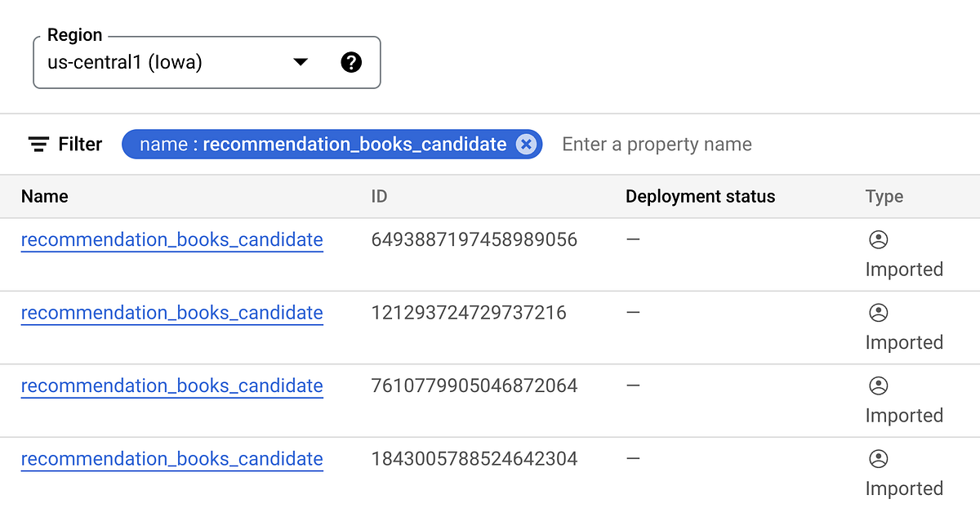Click the Type column header

(x=884, y=196)
